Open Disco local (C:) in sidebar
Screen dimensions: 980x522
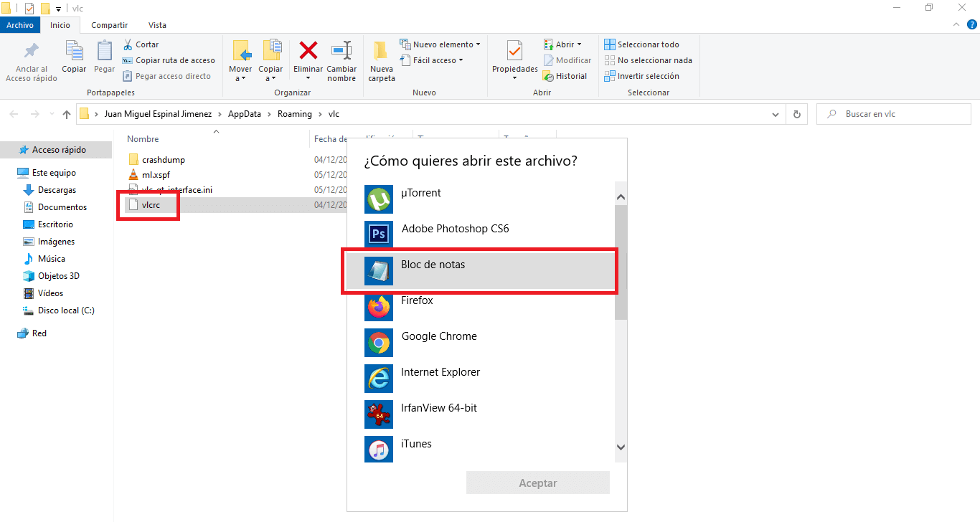[x=58, y=310]
